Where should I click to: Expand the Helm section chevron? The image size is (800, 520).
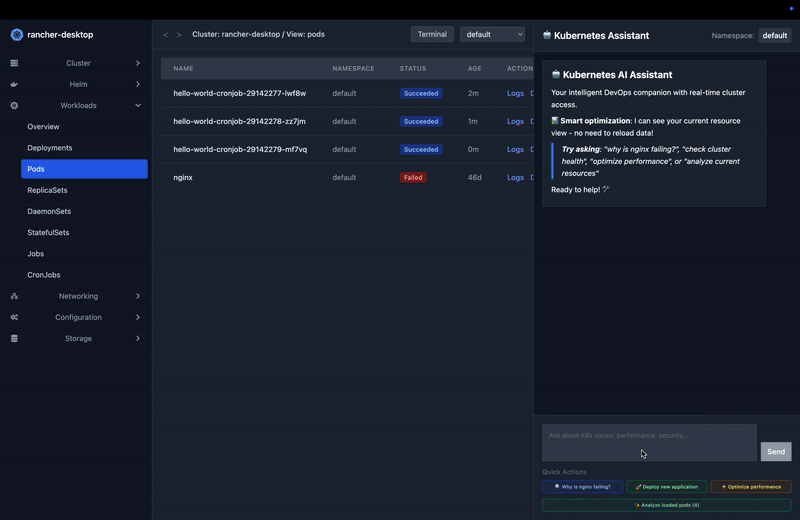pyautogui.click(x=138, y=84)
